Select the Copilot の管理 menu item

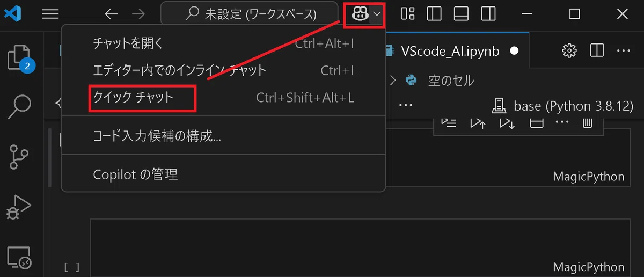224,174
